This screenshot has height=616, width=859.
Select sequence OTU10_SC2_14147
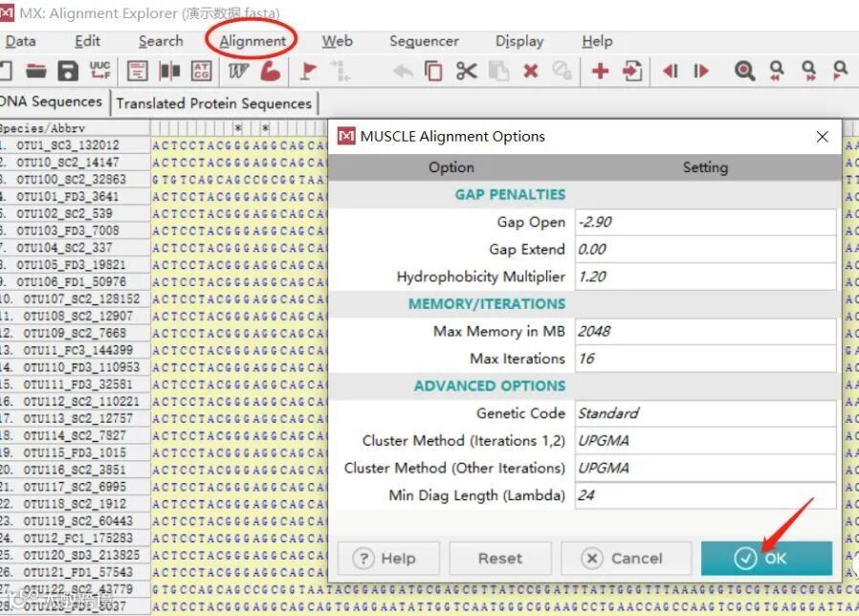(67, 163)
